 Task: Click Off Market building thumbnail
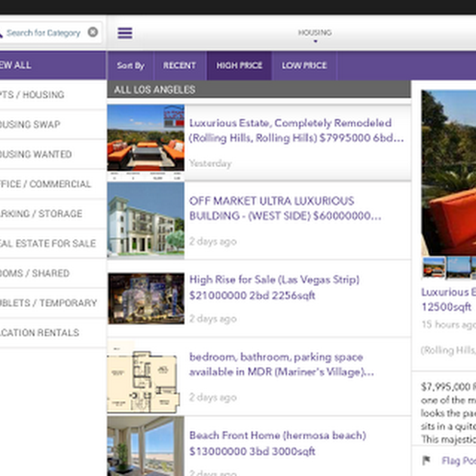pyautogui.click(x=146, y=219)
